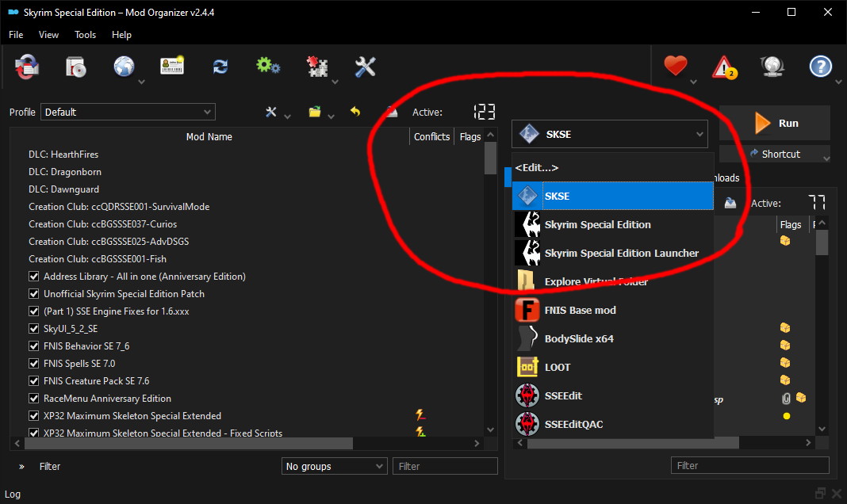Toggle SSE Engine Fixes Part 1 checkbox
The width and height of the screenshot is (847, 504).
click(x=33, y=311)
